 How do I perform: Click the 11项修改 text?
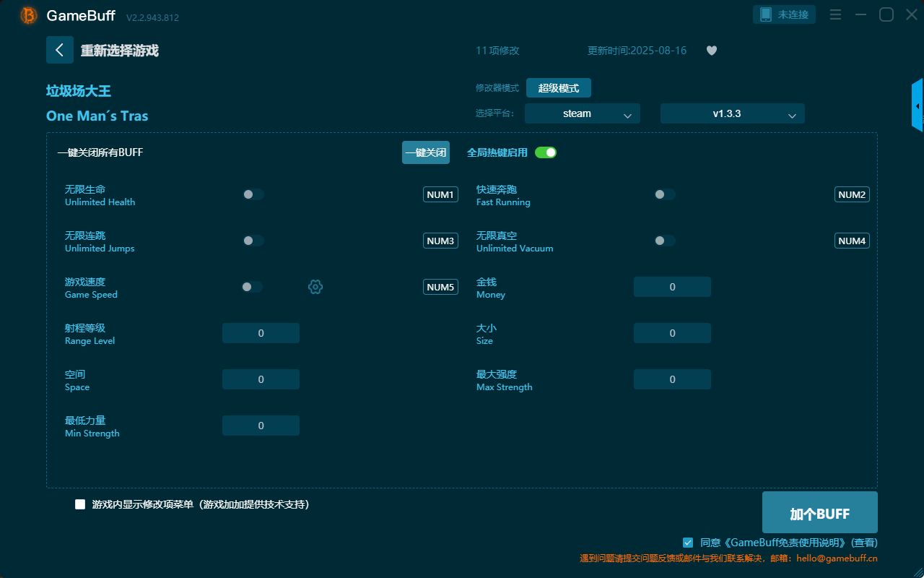[x=497, y=51]
